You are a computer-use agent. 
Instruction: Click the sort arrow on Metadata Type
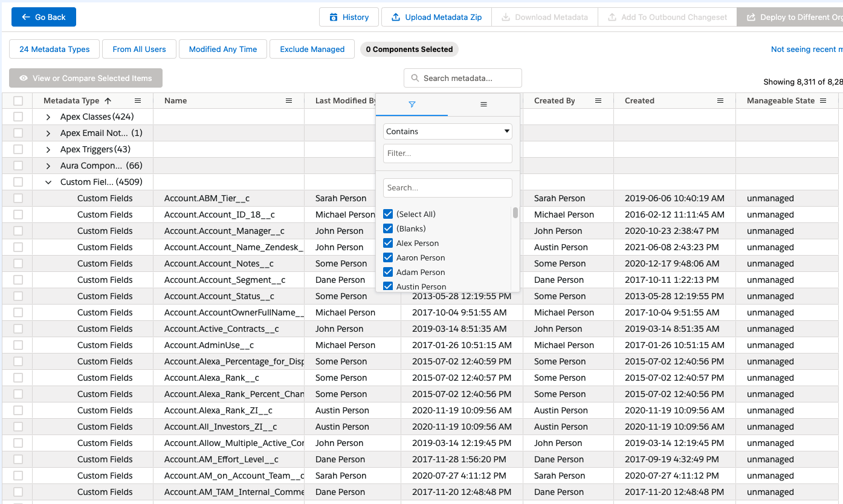click(108, 101)
